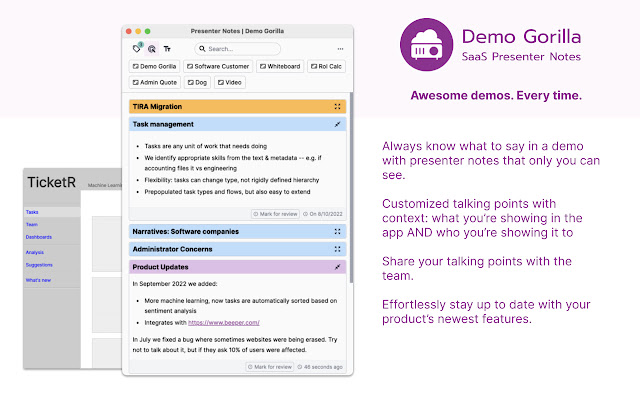Viewport: 640px width, 400px height.
Task: Focus the Search field
Action: tap(238, 49)
